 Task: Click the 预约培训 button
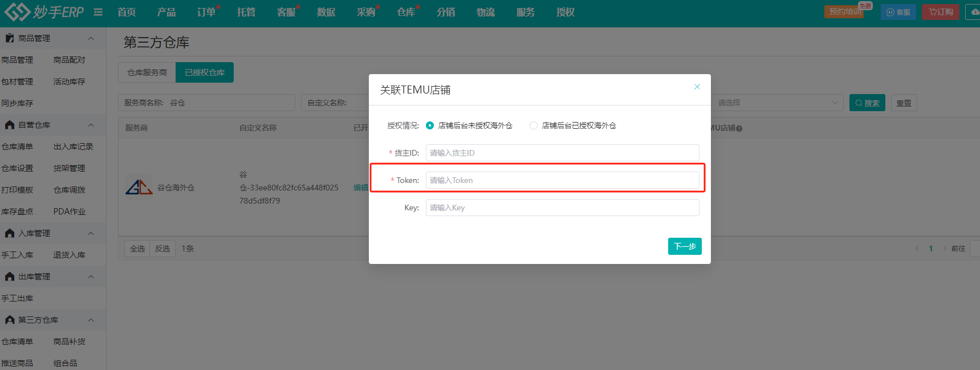[844, 11]
